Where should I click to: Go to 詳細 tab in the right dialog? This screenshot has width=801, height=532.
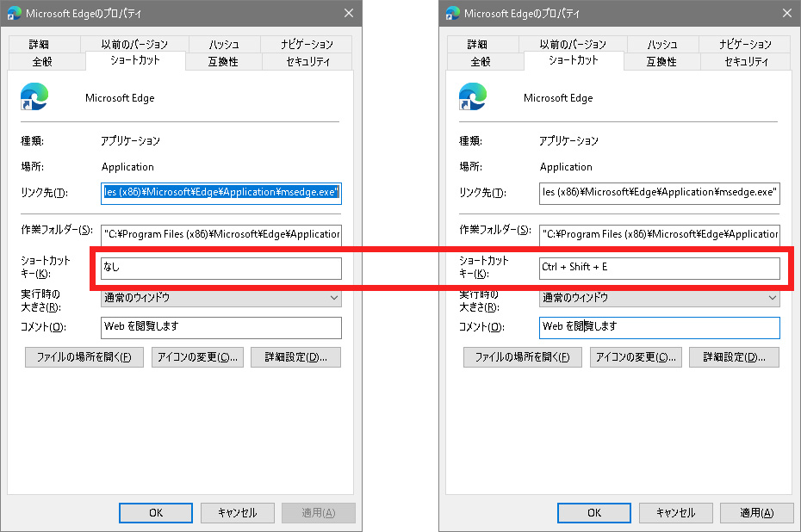(477, 45)
